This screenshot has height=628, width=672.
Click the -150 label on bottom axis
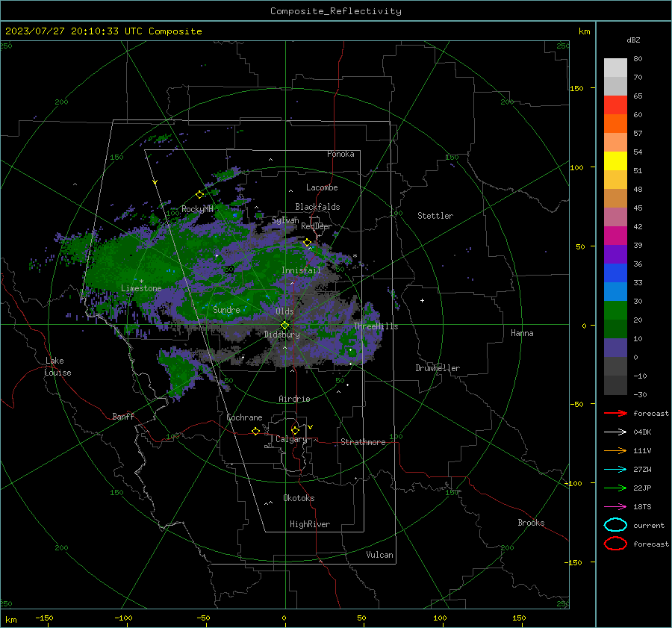tap(44, 618)
